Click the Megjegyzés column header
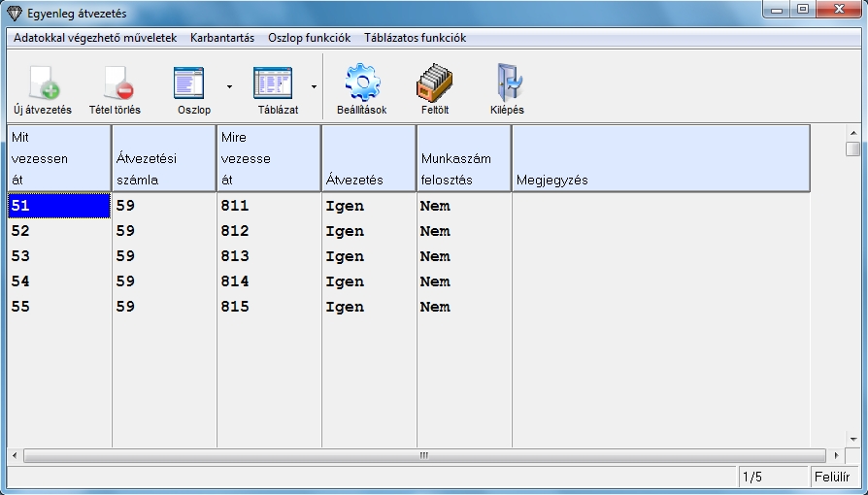 (660, 158)
